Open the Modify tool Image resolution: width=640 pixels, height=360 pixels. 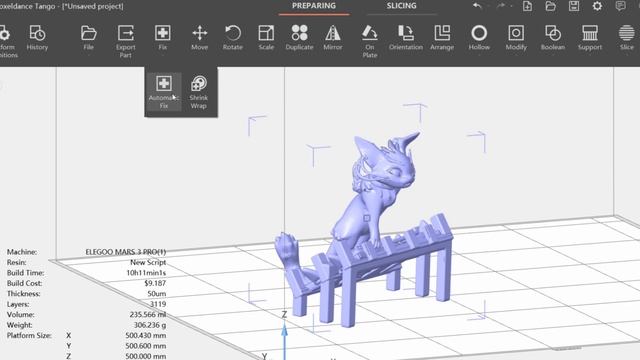tap(516, 38)
